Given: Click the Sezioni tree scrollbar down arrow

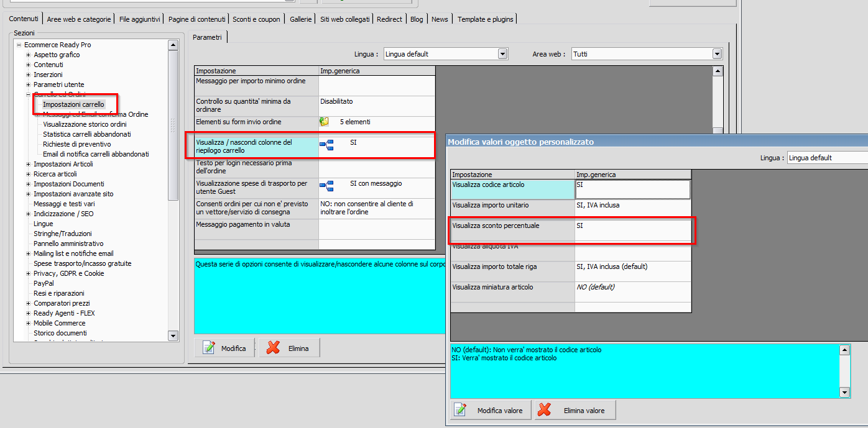Looking at the screenshot, I should 173,335.
